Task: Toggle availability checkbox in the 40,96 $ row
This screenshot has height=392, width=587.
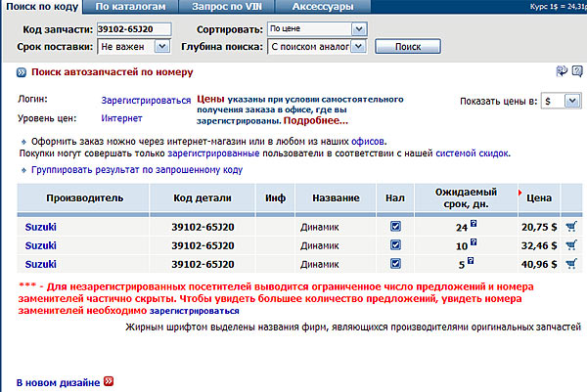Action: coord(395,263)
